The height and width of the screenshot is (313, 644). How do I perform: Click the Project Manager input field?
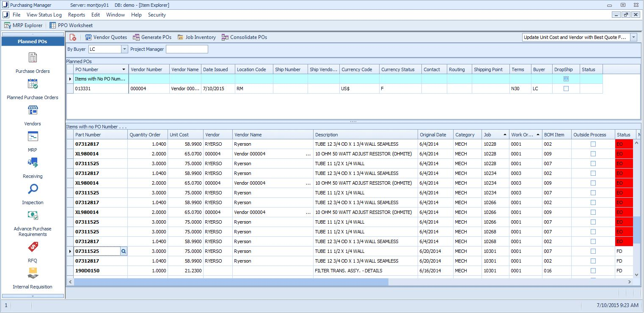(187, 50)
